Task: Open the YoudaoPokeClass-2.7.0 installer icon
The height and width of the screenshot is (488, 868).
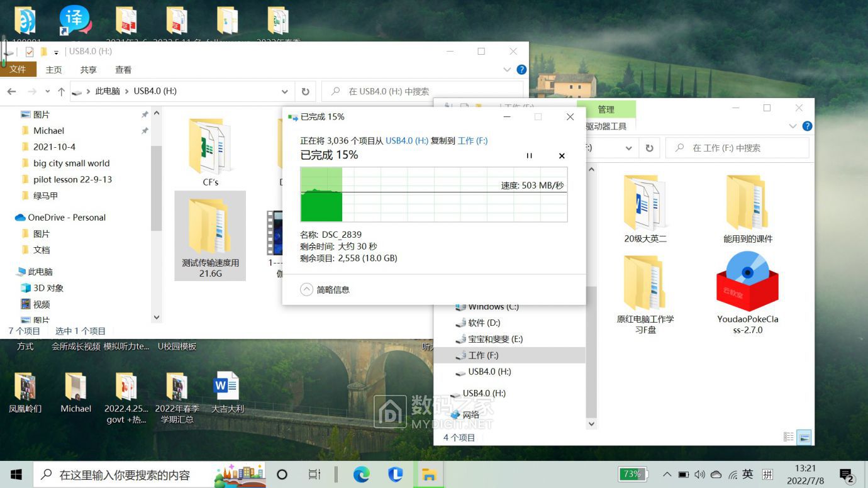Action: [x=747, y=282]
